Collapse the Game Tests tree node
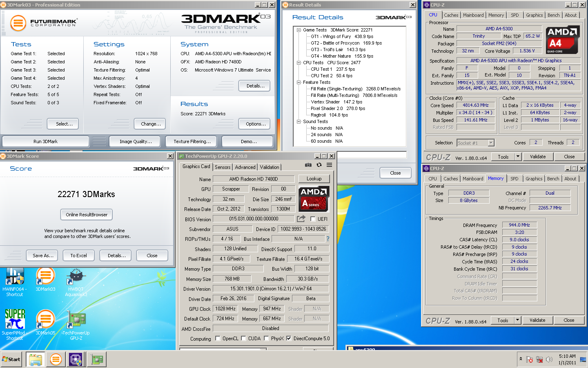The height and width of the screenshot is (368, 588). coord(298,30)
